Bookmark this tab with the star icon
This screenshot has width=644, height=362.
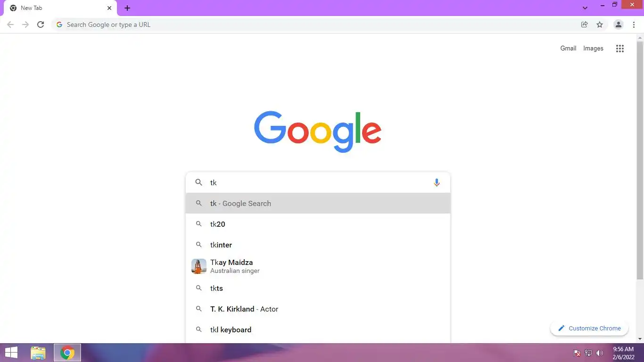point(600,25)
